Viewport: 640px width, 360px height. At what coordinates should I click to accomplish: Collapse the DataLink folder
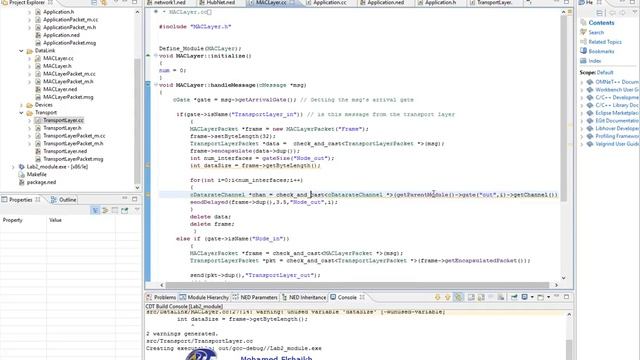21,51
